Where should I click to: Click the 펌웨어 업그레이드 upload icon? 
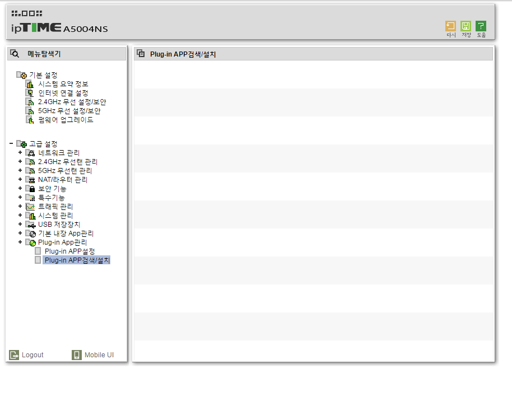30,120
